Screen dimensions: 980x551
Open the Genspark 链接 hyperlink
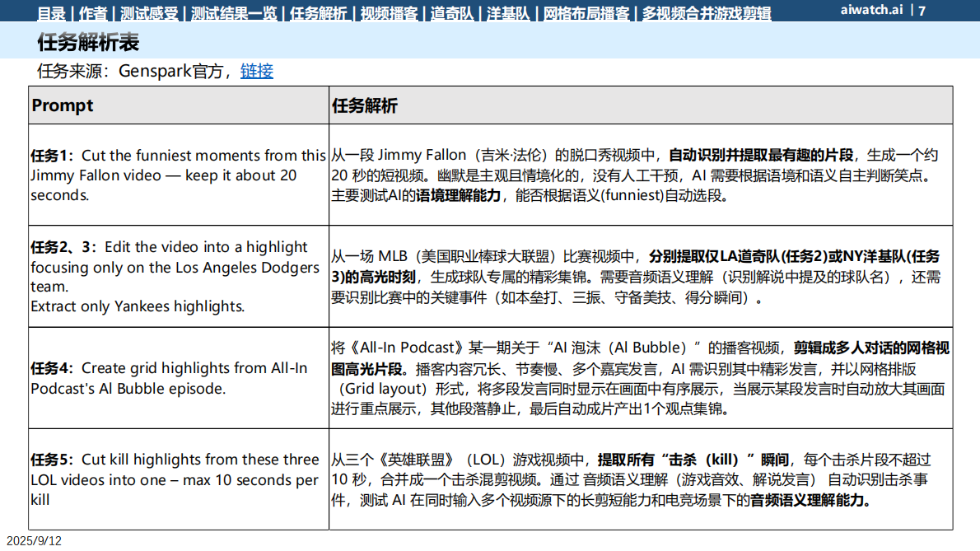click(256, 72)
